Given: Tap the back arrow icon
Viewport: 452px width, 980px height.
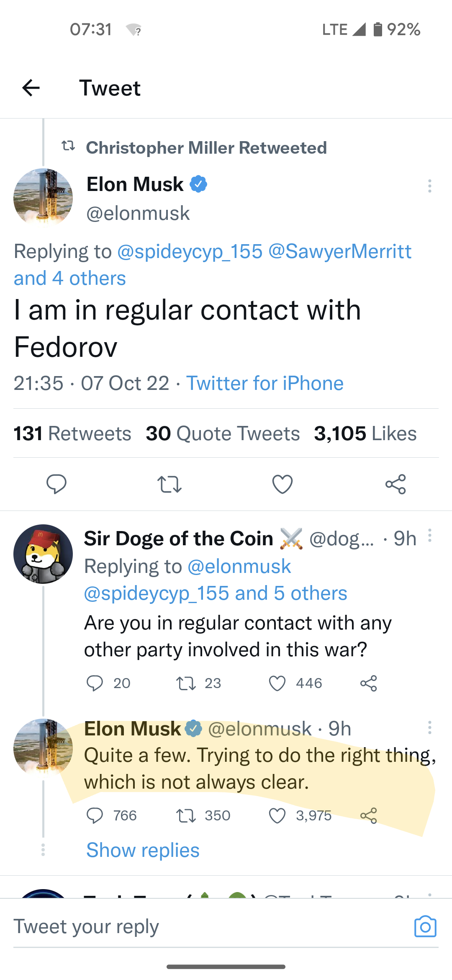Looking at the screenshot, I should click(x=31, y=88).
